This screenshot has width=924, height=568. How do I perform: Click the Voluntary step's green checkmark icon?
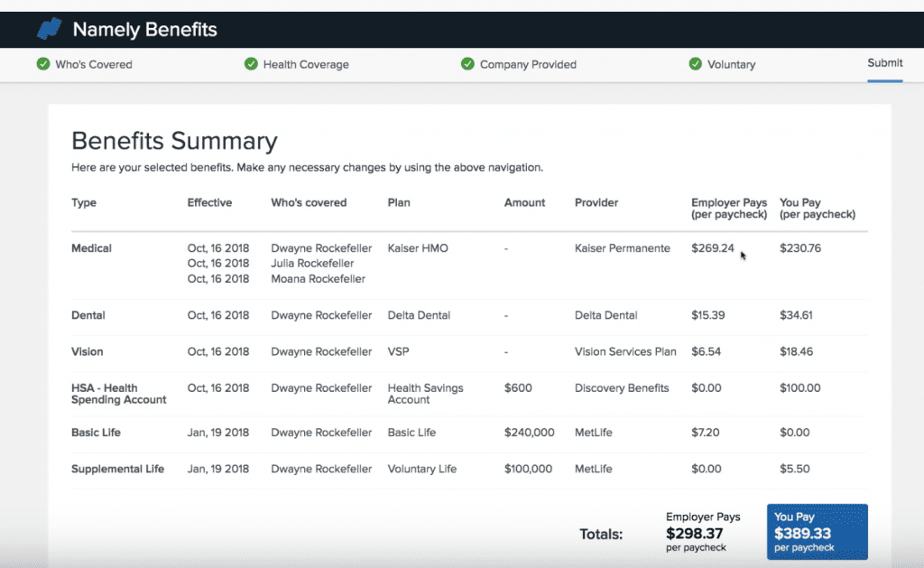point(694,64)
